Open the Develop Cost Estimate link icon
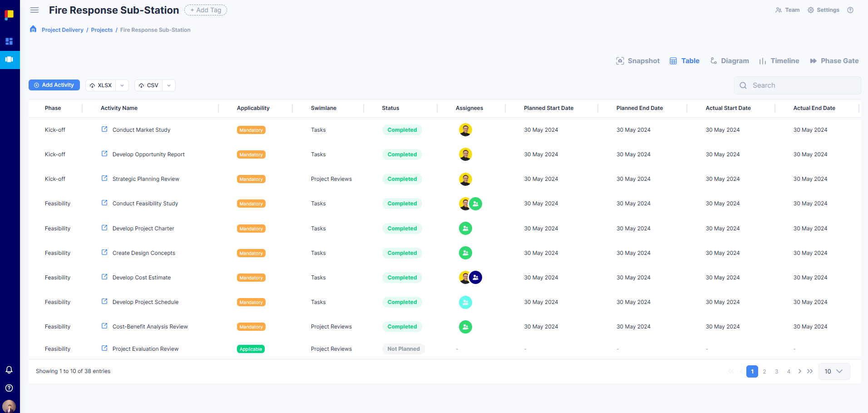This screenshot has height=413, width=868. [x=104, y=277]
